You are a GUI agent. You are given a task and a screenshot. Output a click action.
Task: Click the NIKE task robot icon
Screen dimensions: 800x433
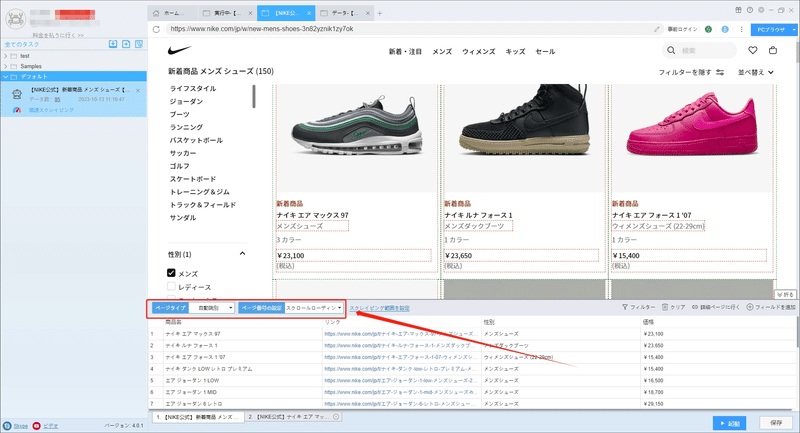pos(17,94)
